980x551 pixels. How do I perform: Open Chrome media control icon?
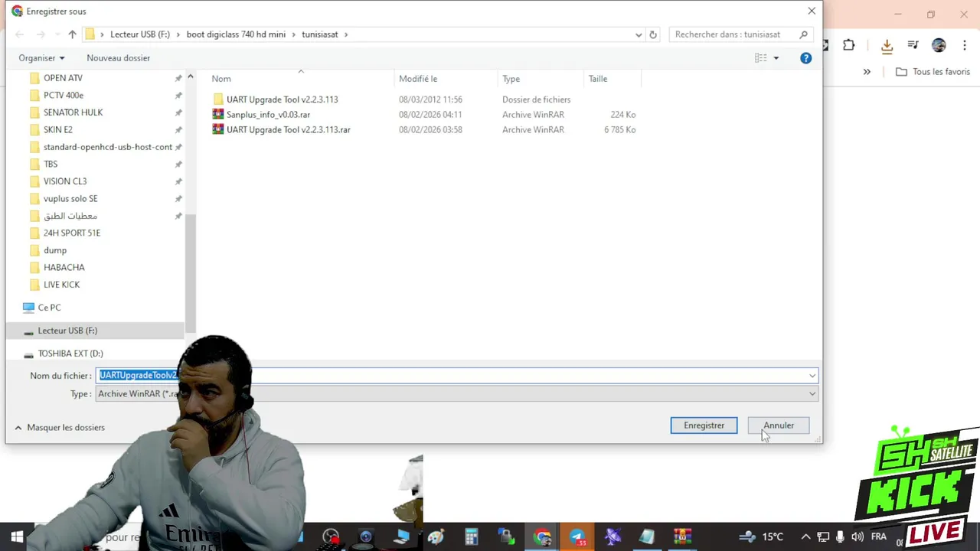click(x=913, y=45)
